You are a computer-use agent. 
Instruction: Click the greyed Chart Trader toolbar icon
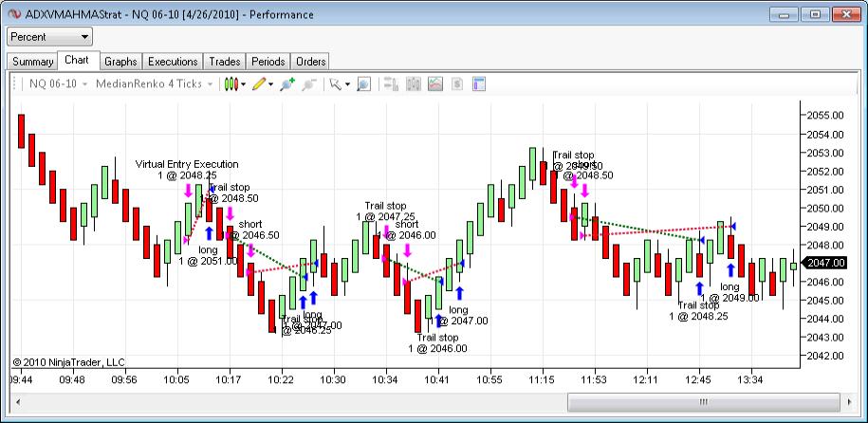coord(392,84)
